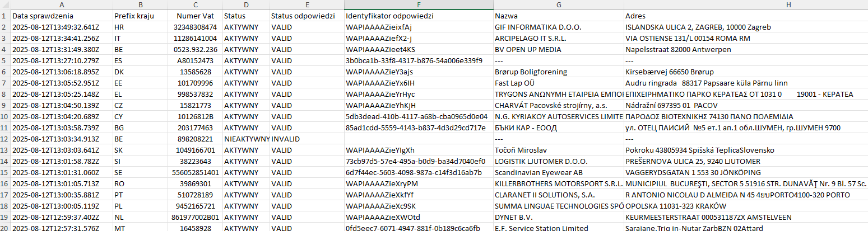Select column E header
868x231 pixels.
(x=307, y=4)
